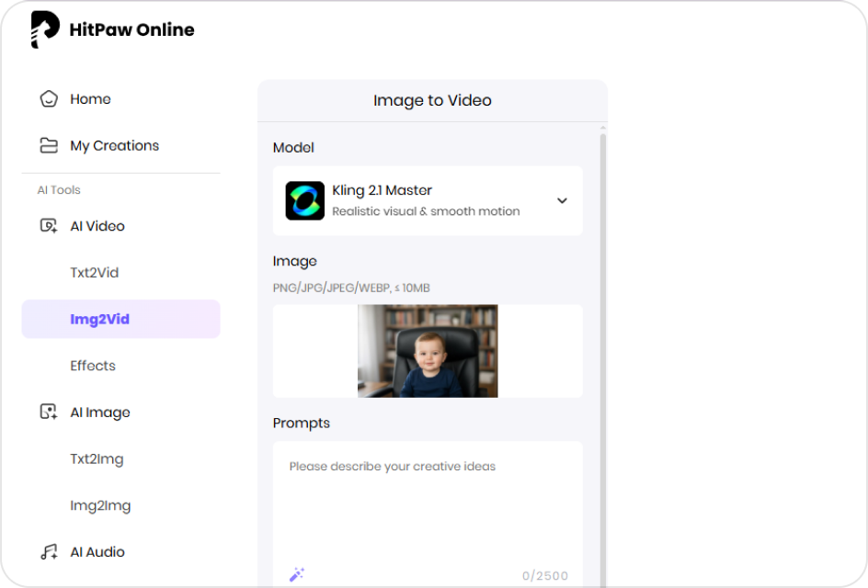The image size is (868, 588).
Task: Select Img2Vid in the sidebar
Action: 120,319
